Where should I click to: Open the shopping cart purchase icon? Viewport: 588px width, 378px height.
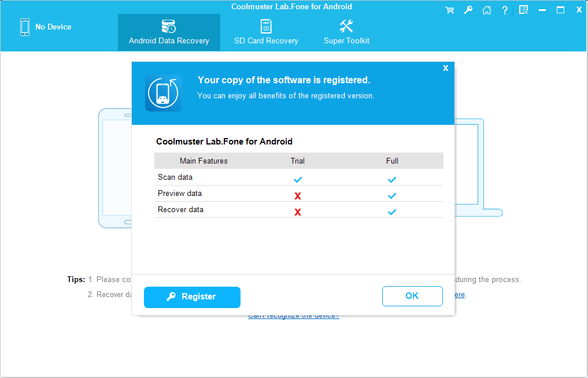[449, 10]
